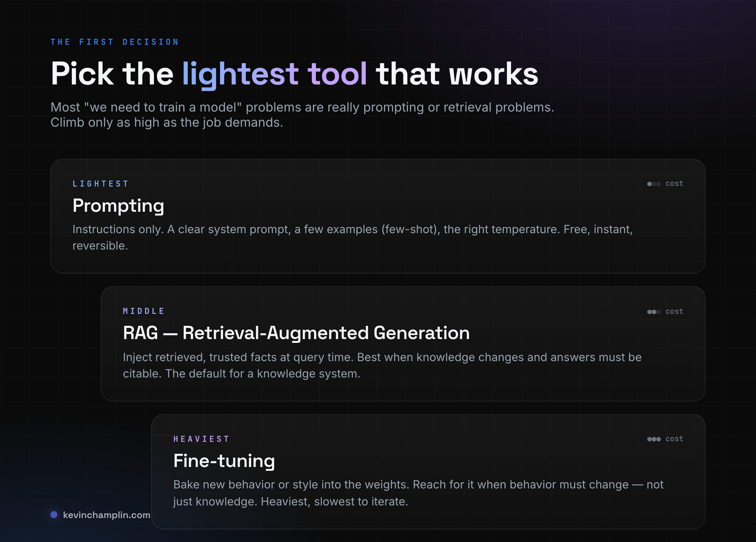Image resolution: width=756 pixels, height=542 pixels.
Task: Click the 'Instructions only' description in Prompting
Action: tap(352, 238)
